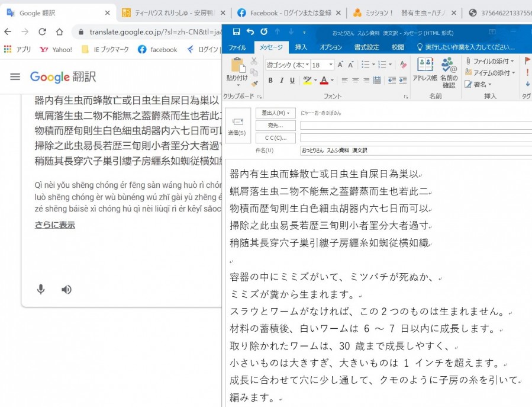Reload the page in Chrome
The height and width of the screenshot is (407, 532).
(42, 32)
